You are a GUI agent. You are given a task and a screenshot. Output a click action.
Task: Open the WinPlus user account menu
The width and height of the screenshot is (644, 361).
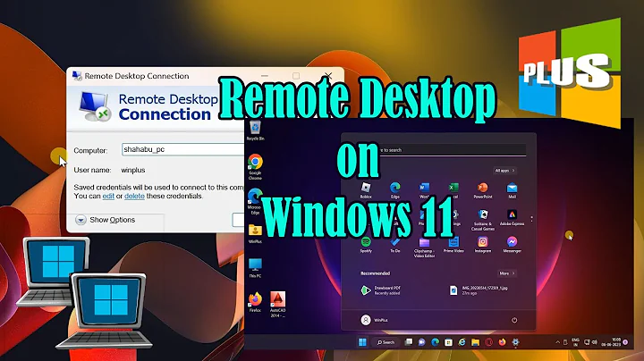[374, 320]
